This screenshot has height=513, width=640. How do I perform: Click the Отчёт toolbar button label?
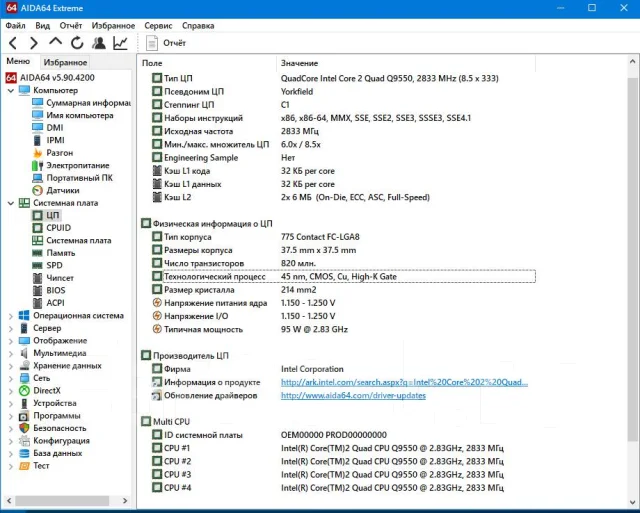174,43
